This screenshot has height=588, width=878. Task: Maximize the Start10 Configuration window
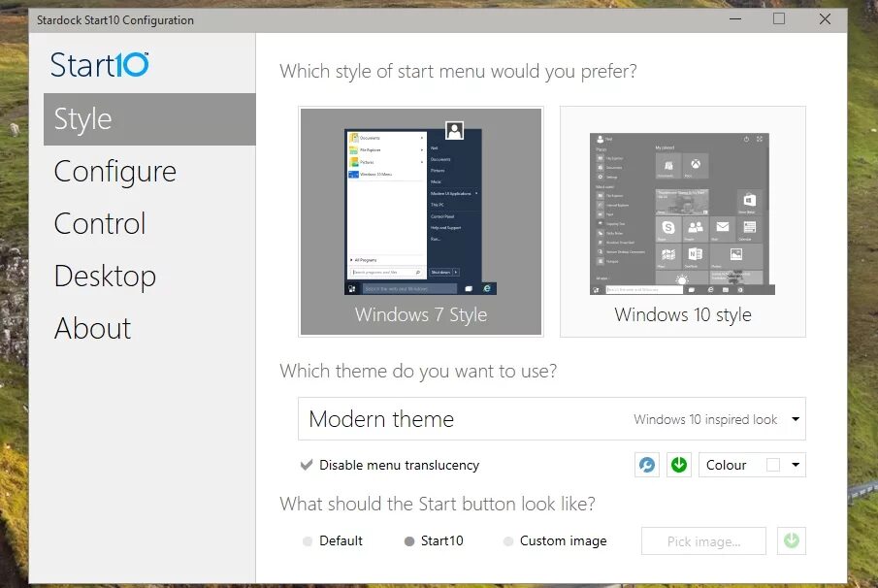point(778,19)
